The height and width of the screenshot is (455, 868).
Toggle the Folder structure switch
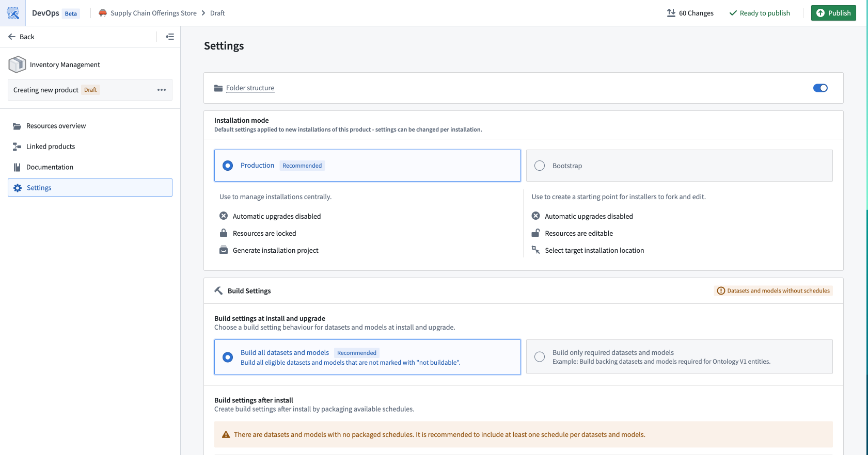[820, 88]
